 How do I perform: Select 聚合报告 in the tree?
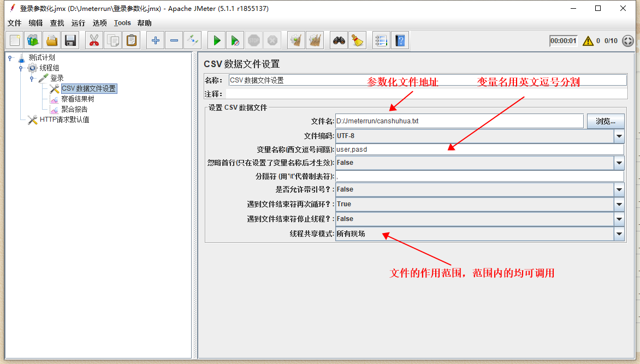74,109
